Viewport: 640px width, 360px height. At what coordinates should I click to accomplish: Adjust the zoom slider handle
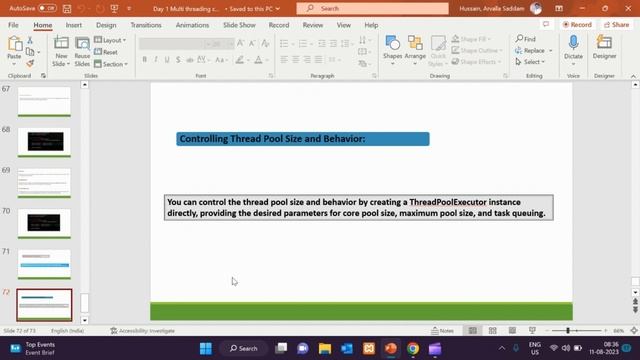568,331
